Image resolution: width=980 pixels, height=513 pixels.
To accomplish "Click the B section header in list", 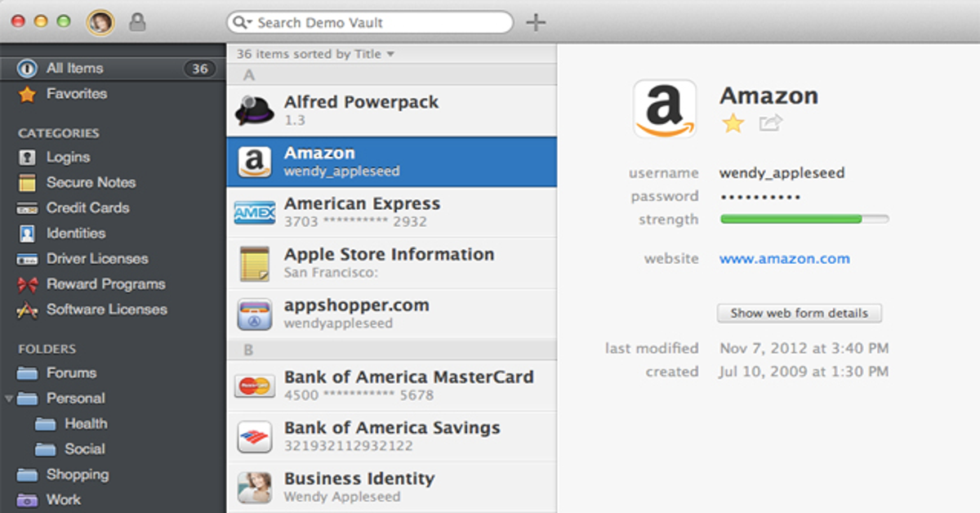I will click(391, 350).
